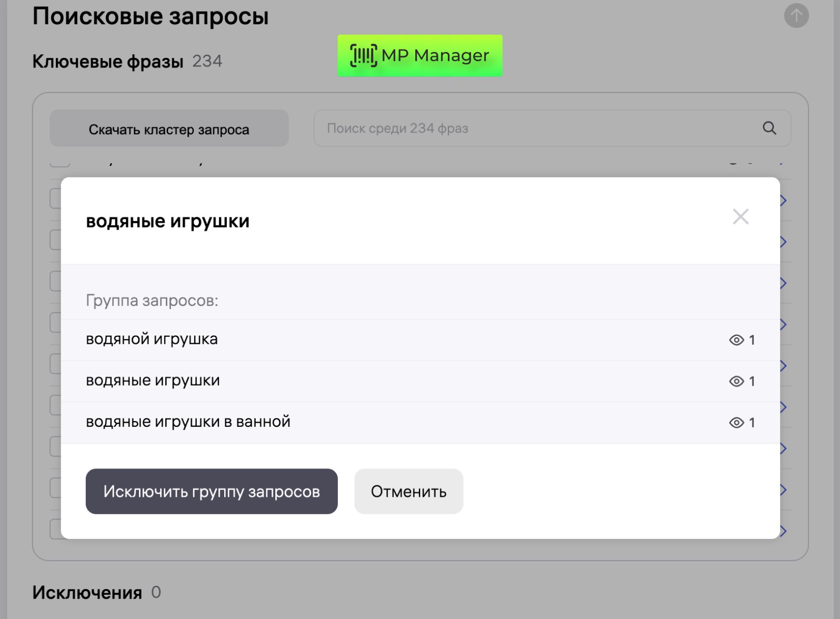Click Скачать кластер запроса button
The width and height of the screenshot is (840, 619).
click(169, 128)
